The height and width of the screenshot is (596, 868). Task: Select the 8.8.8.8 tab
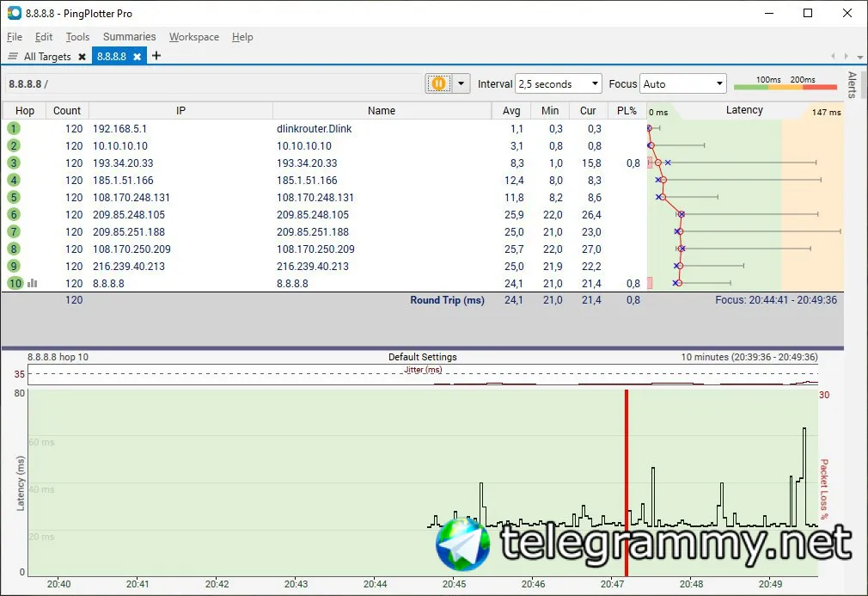pyautogui.click(x=112, y=56)
